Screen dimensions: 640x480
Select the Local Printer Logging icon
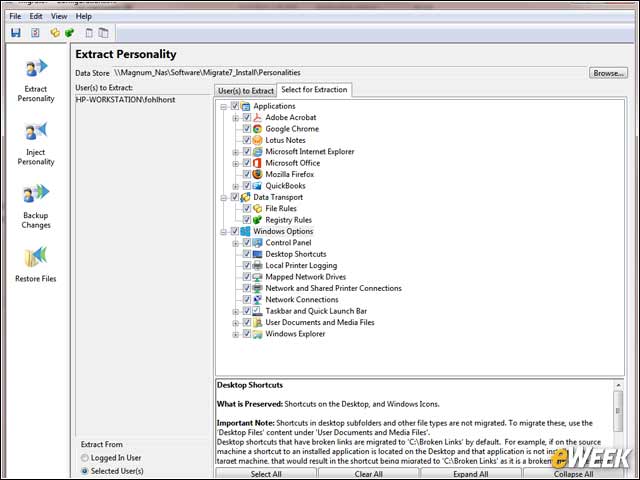[257, 266]
